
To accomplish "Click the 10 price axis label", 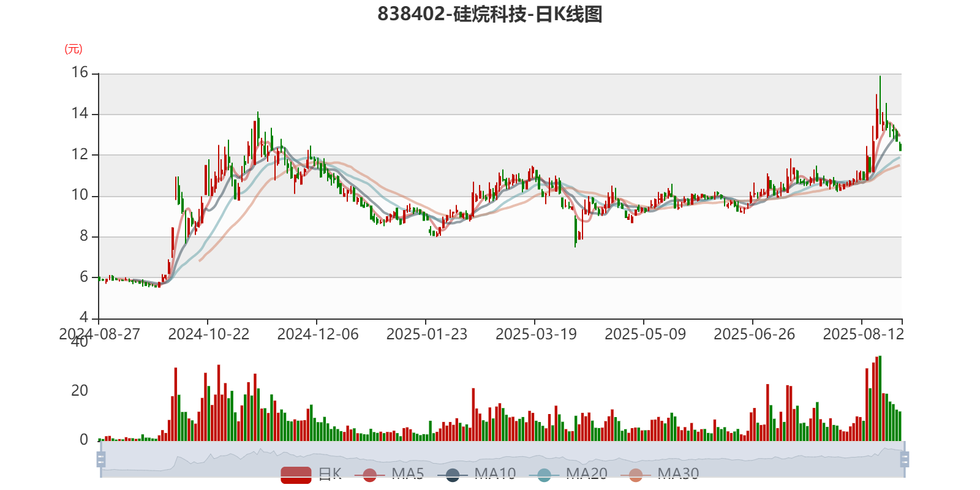I will [x=80, y=195].
